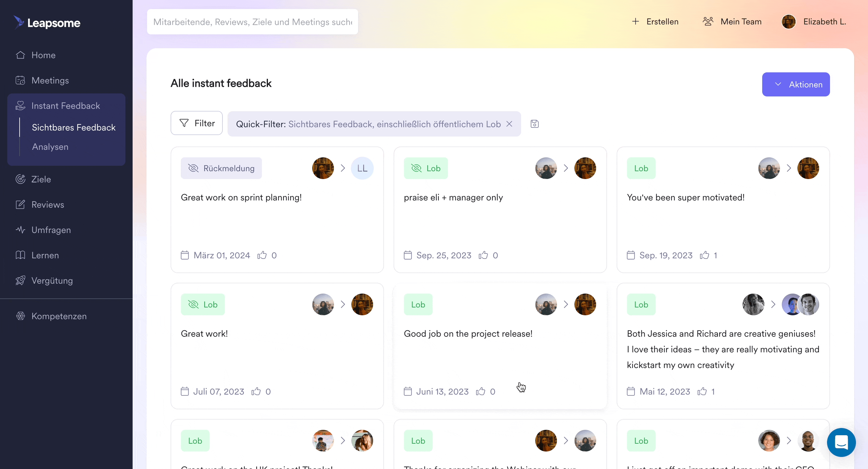Click the search field for Mitarbeitende
The image size is (868, 469).
click(x=252, y=22)
